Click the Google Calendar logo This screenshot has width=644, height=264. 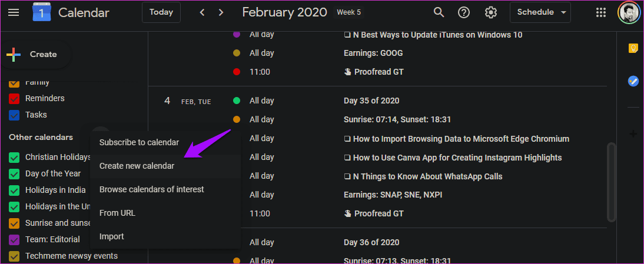click(41, 13)
